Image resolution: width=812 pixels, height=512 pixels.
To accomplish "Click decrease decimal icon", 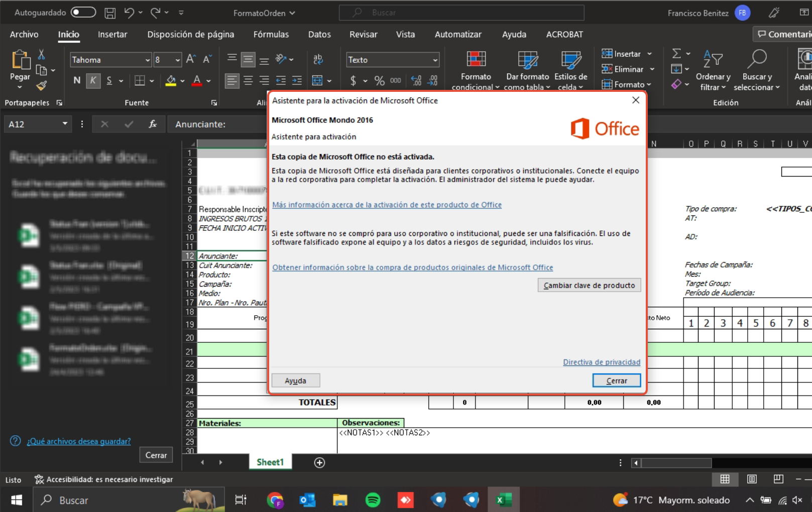I will click(433, 80).
